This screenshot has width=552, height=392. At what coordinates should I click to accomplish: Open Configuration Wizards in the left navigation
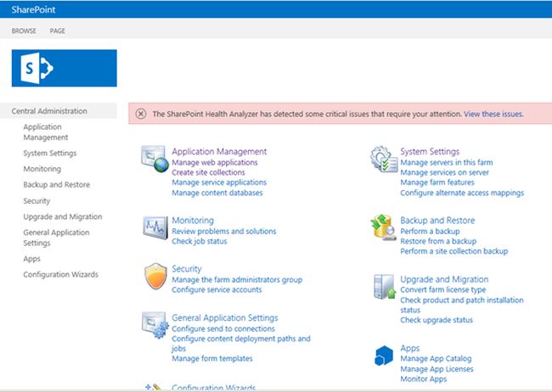(61, 274)
